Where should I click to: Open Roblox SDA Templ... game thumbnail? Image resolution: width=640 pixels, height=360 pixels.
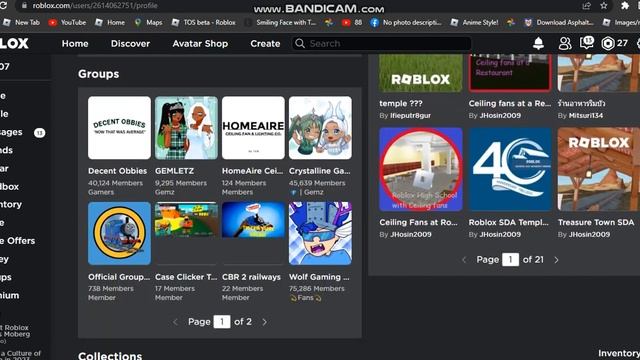[510, 169]
